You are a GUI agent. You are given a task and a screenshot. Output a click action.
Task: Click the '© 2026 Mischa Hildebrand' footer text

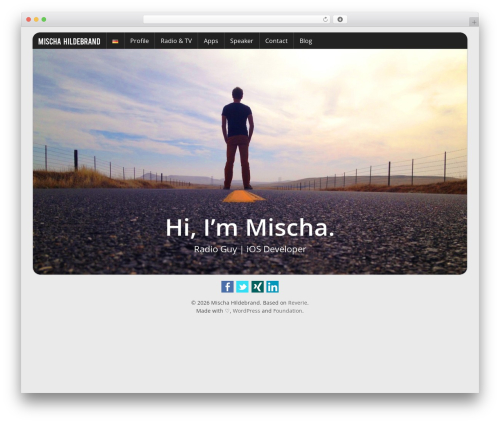[x=226, y=303]
